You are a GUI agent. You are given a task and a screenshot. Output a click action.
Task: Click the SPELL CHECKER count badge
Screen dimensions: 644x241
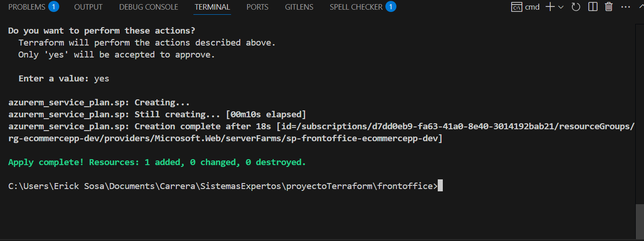(x=391, y=7)
